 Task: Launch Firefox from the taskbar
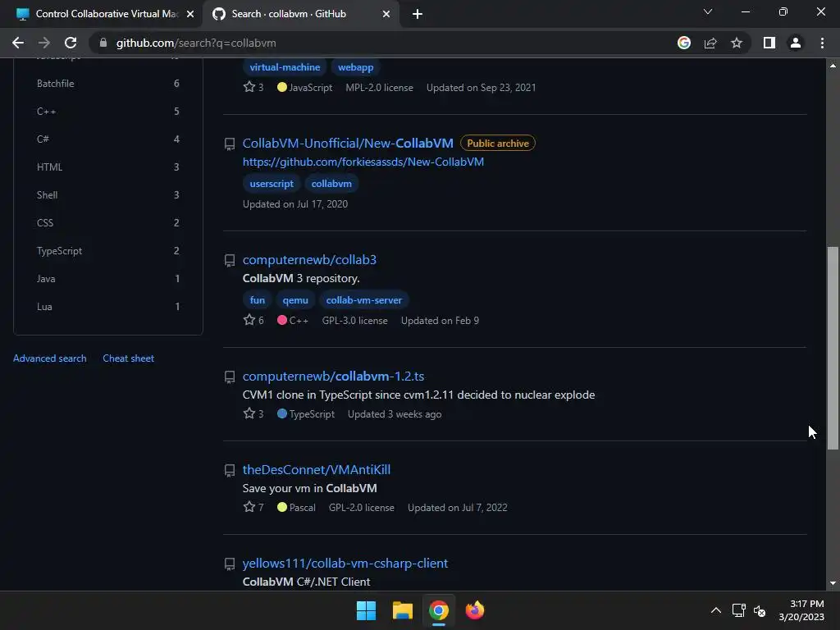pos(475,610)
